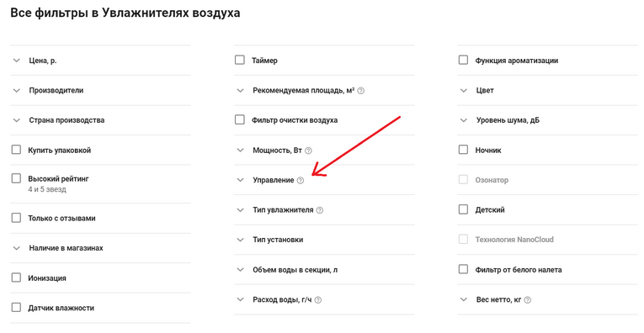
Task: Expand the Цена, р. filter chevron
Action: point(17,61)
